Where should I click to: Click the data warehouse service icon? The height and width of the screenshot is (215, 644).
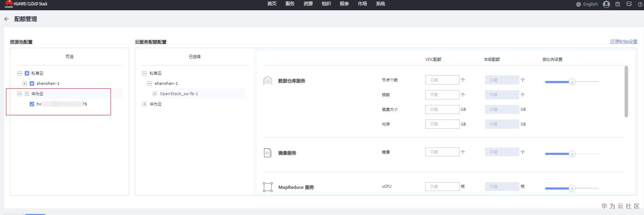coord(268,81)
